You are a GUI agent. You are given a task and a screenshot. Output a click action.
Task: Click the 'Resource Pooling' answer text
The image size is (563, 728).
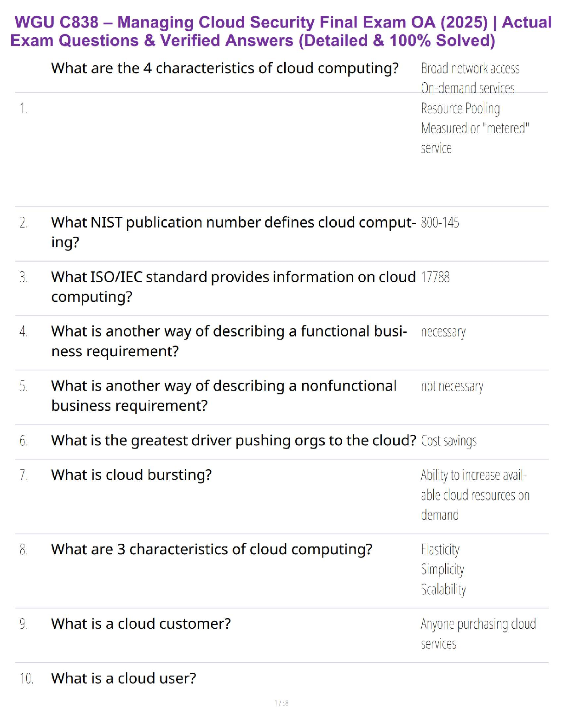click(x=460, y=108)
